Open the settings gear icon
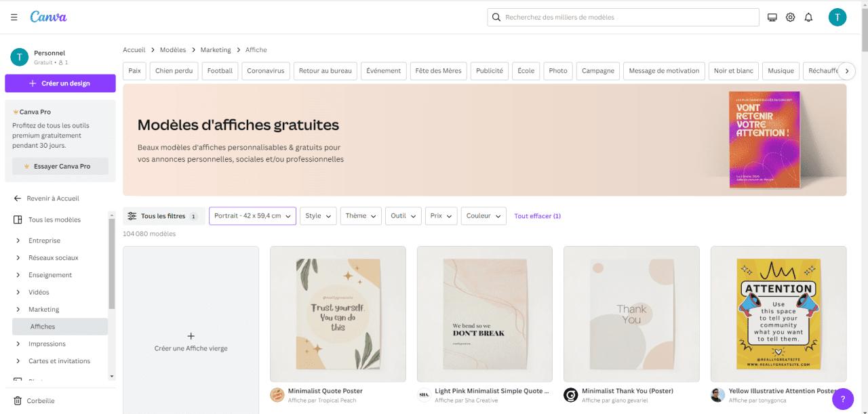This screenshot has height=414, width=868. click(790, 18)
